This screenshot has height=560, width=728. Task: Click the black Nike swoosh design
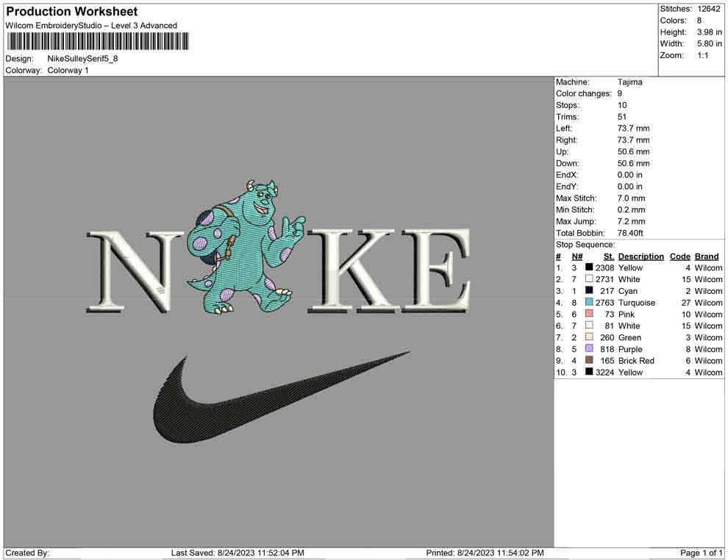click(280, 397)
